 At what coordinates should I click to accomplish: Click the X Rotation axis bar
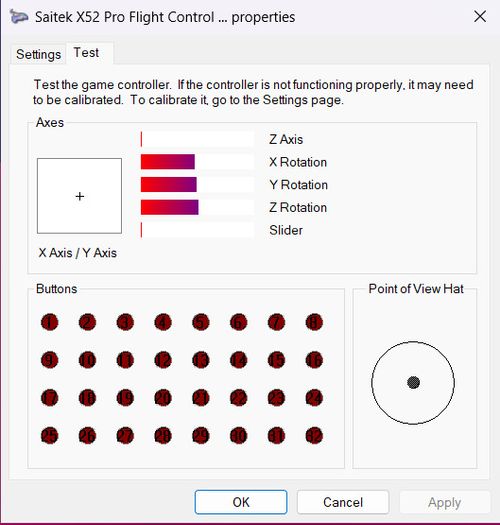[197, 162]
